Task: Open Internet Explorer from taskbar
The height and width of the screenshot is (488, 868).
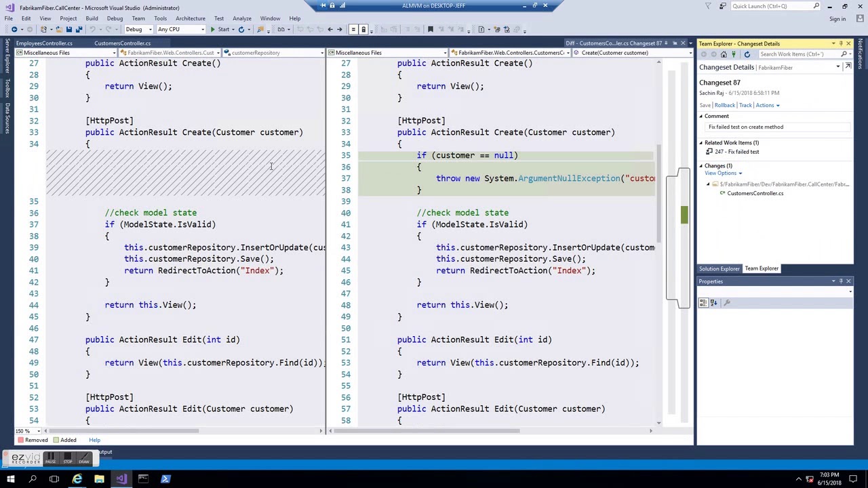Action: click(x=77, y=479)
